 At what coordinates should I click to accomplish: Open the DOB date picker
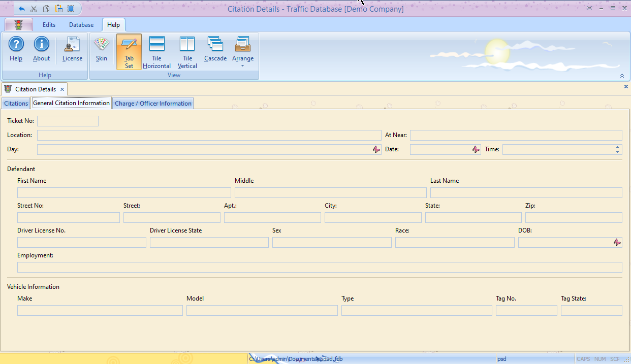[617, 243]
